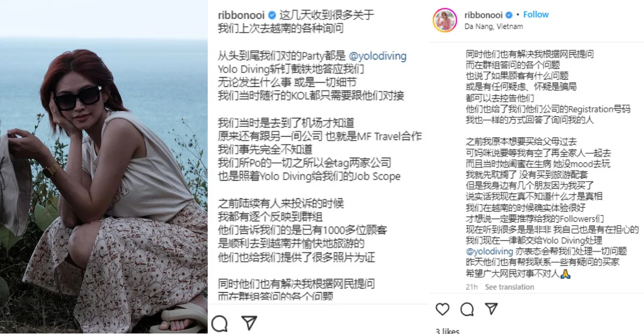
Task: Tap paper plane share icon under middle caption
Action: point(248,323)
